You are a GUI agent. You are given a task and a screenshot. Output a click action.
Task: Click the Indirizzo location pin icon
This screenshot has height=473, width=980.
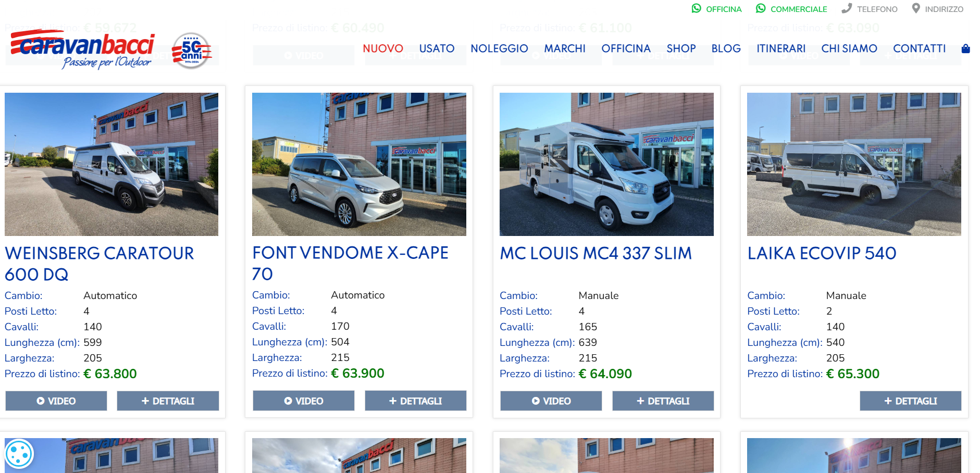point(916,8)
